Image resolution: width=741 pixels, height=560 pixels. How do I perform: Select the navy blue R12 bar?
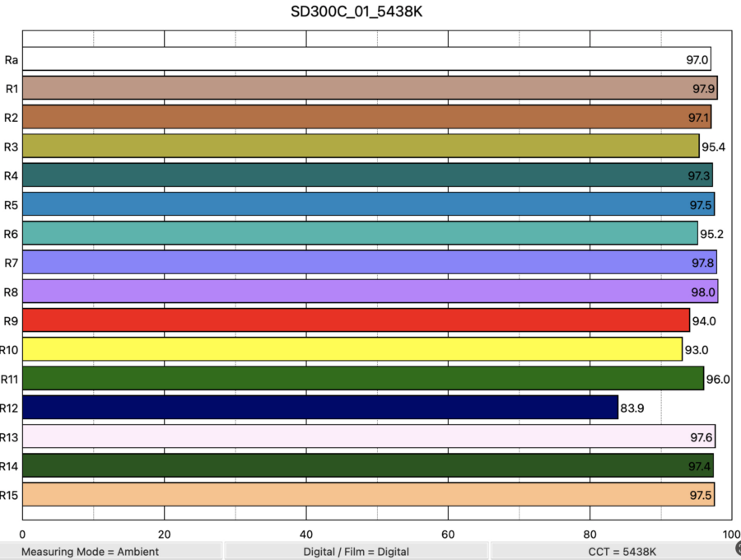pyautogui.click(x=320, y=408)
